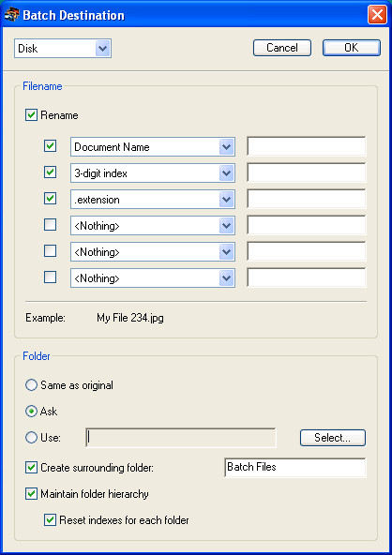Toggle the checkbox beside Document Name
This screenshot has height=555, width=392.
tap(50, 146)
